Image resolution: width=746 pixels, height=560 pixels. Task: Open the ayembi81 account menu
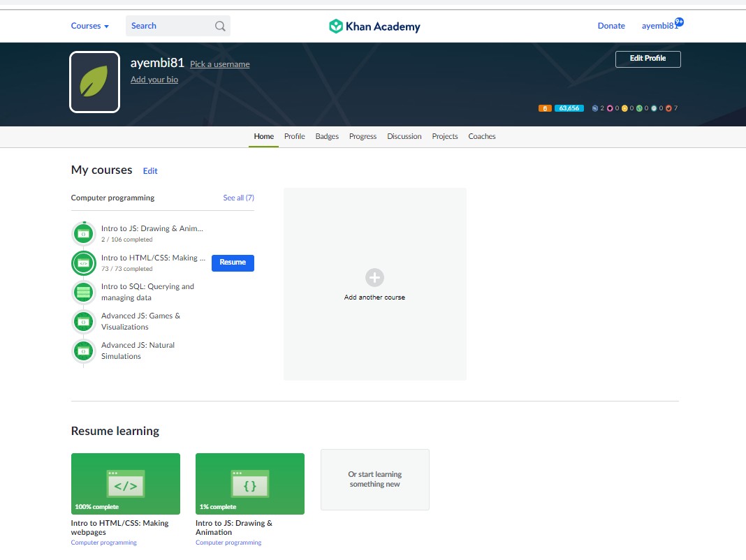click(x=659, y=26)
